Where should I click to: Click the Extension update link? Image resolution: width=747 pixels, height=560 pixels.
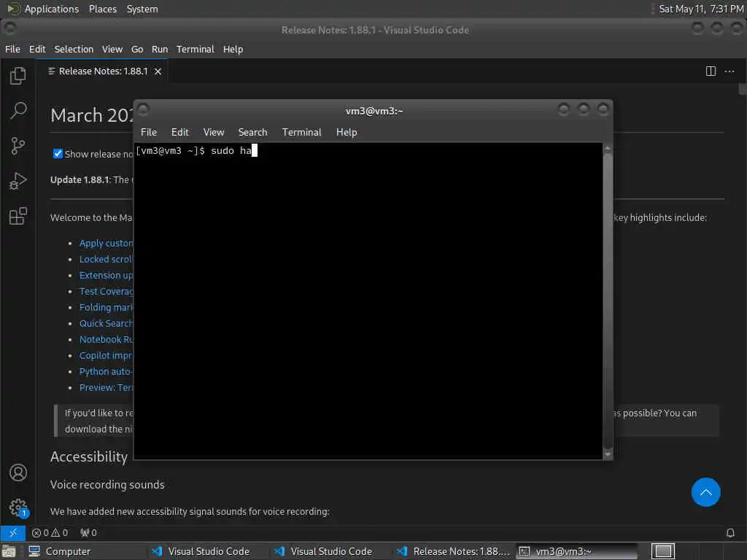coord(106,275)
